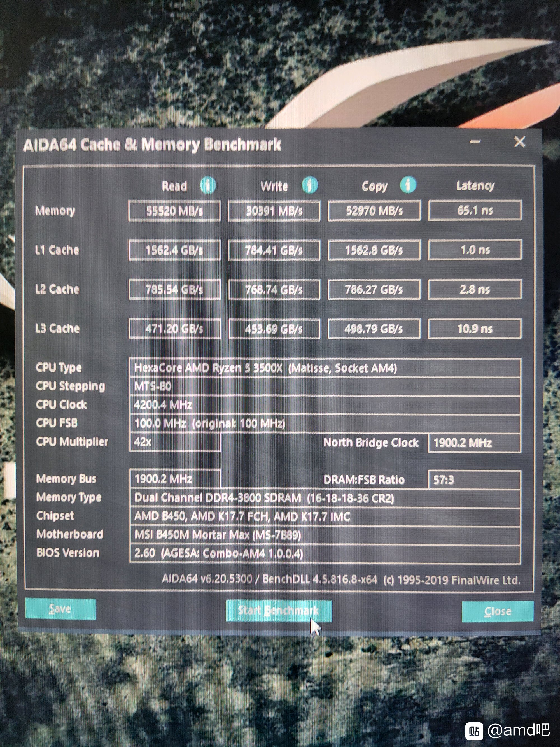Viewport: 560px width, 747px height.
Task: Click the DRAM:FSB Ratio label
Action: click(x=364, y=480)
